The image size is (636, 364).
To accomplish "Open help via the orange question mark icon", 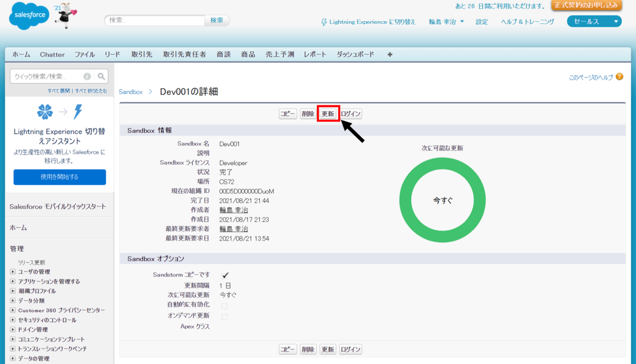I will pos(620,77).
